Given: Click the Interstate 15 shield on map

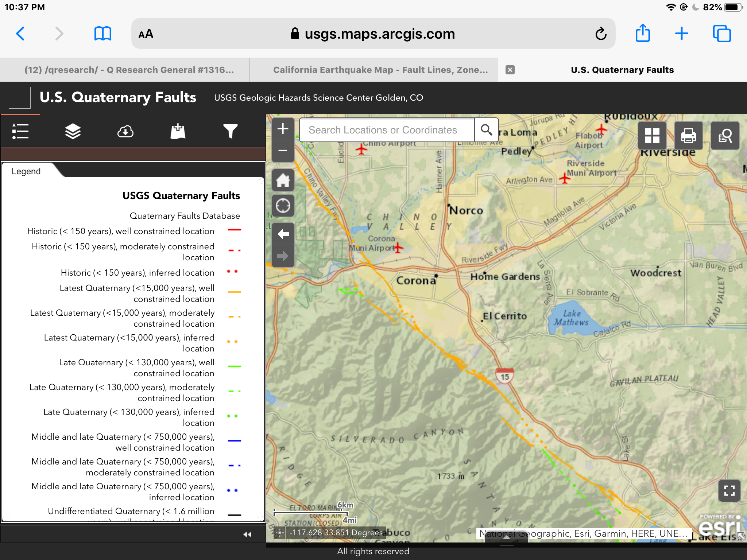Looking at the screenshot, I should click(x=504, y=376).
